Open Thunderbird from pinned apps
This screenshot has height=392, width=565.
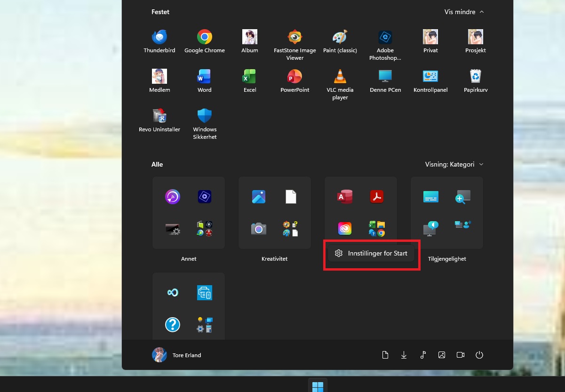point(159,42)
